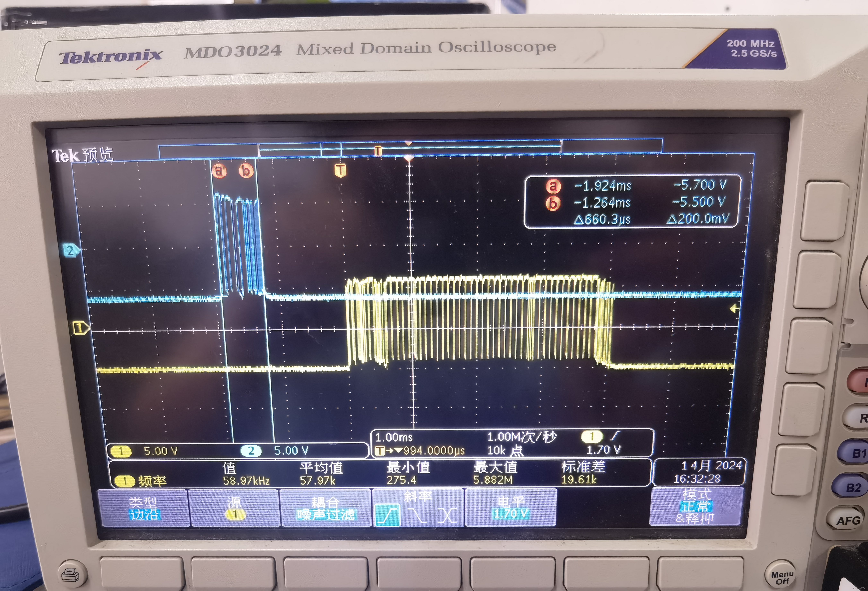
Task: Click cursor a marker at top of graticule
Action: coord(219,171)
